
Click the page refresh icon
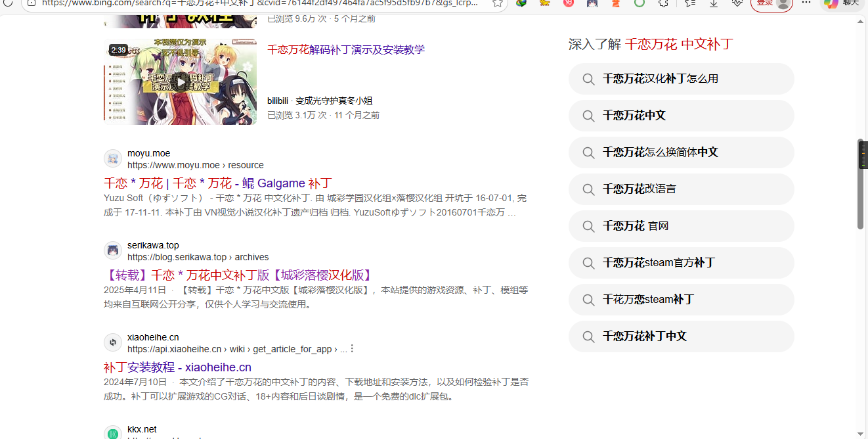[8, 3]
